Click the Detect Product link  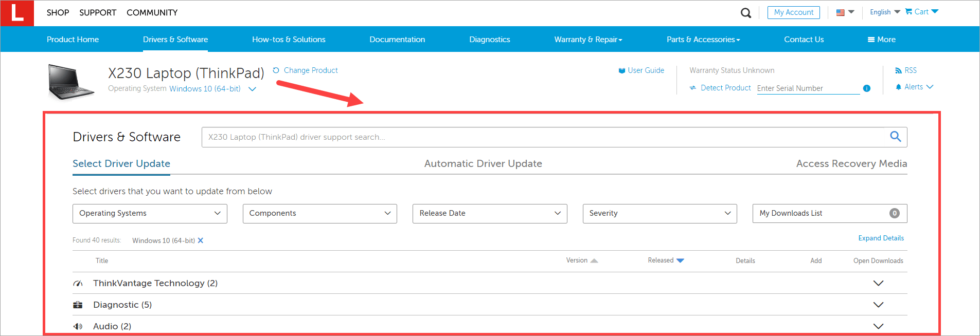pos(725,88)
